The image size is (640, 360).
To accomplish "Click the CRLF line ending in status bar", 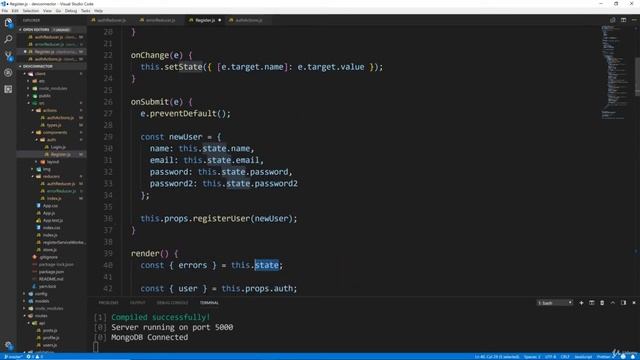I will [x=565, y=357].
